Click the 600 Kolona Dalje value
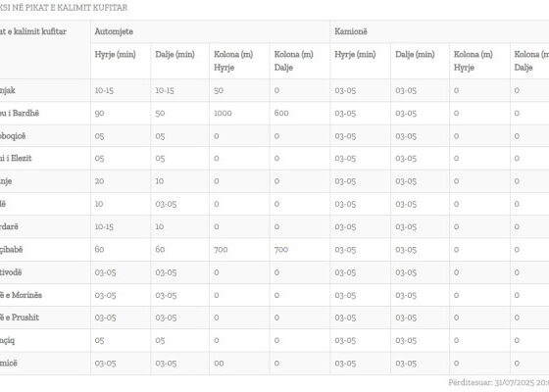This screenshot has height=392, width=549. [x=281, y=113]
